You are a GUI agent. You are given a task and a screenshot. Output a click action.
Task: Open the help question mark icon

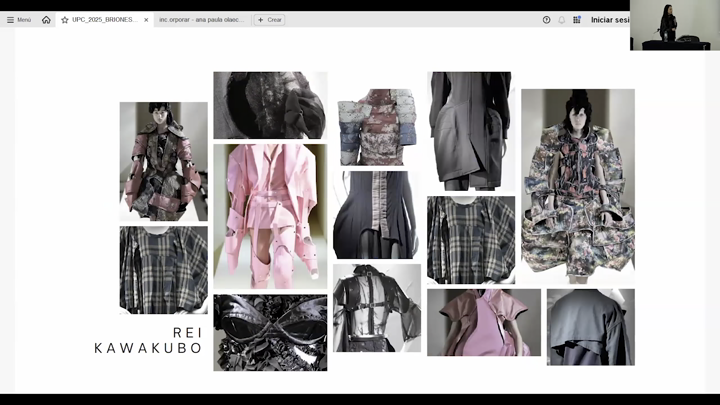click(x=546, y=20)
